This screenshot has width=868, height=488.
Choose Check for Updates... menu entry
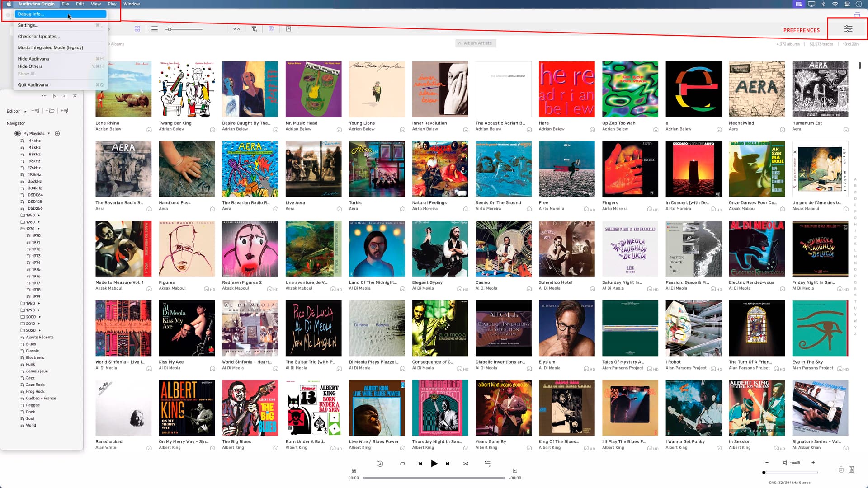coord(61,37)
